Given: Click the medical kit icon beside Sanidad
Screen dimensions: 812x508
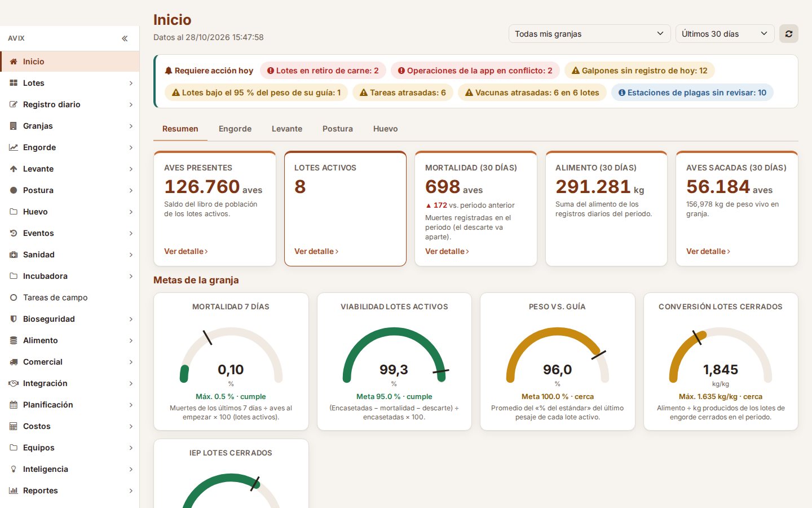Looking at the screenshot, I should (14, 255).
